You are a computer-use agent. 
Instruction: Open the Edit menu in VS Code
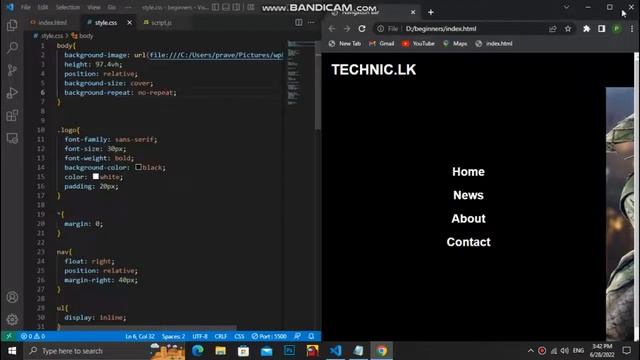(43, 7)
